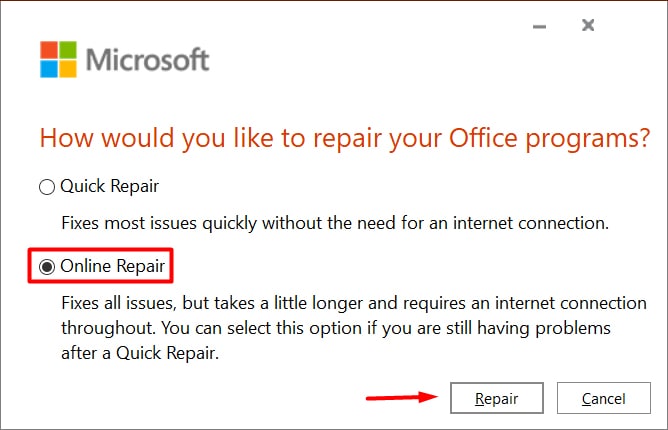Select the Online Repair radio circle
Screen dimensions: 668x430
pyautogui.click(x=47, y=267)
